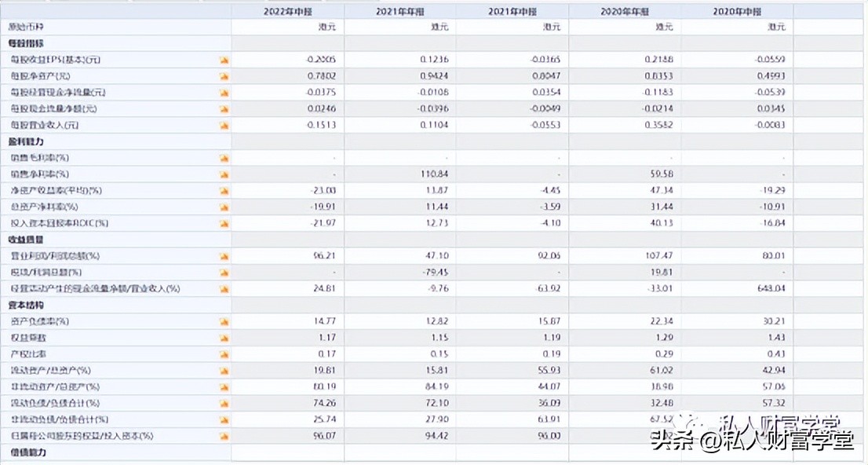Image resolution: width=868 pixels, height=465 pixels.
Task: Open trend chart for 营业利润/利润总额
Action: (x=223, y=255)
